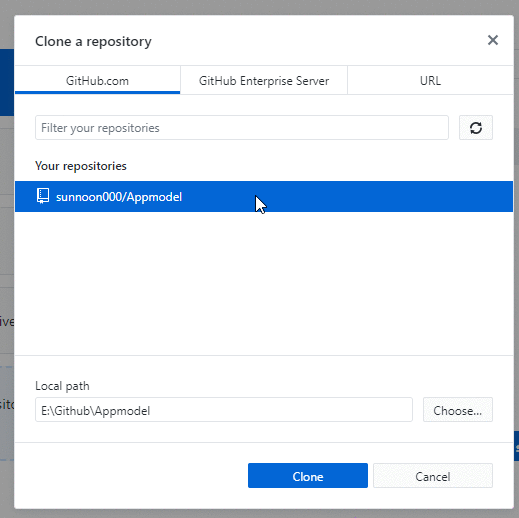Viewport: 519px width, 518px height.
Task: Open the Choose... folder picker
Action: pos(458,410)
